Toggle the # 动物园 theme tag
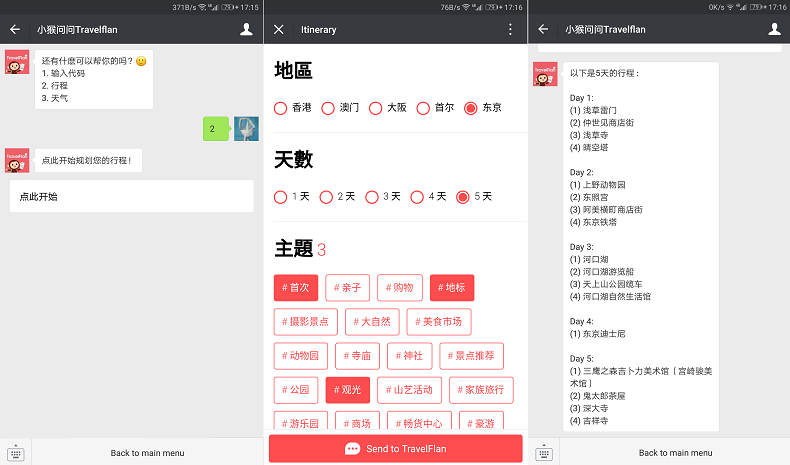Screen dimensions: 790x465 (301, 356)
